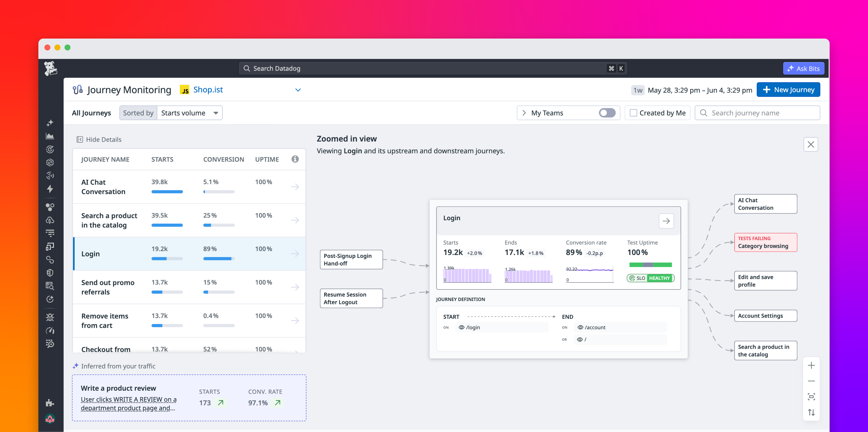Select the Login journey row
The height and width of the screenshot is (432, 868).
189,254
